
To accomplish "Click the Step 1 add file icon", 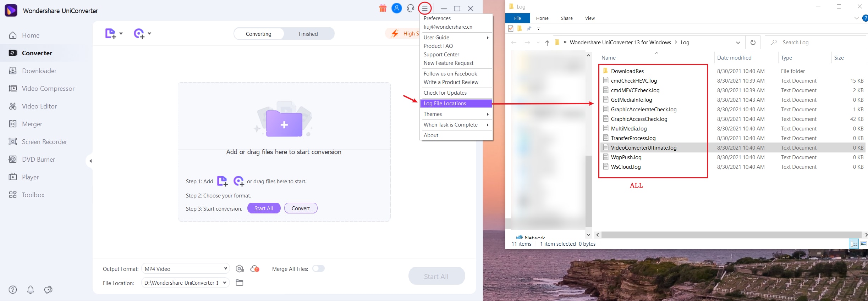I will (x=222, y=181).
